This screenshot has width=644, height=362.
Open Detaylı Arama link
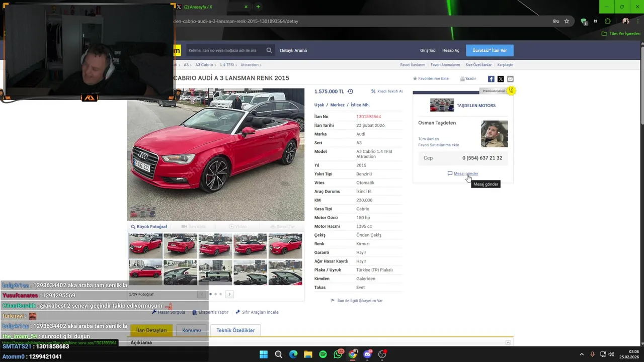point(293,50)
